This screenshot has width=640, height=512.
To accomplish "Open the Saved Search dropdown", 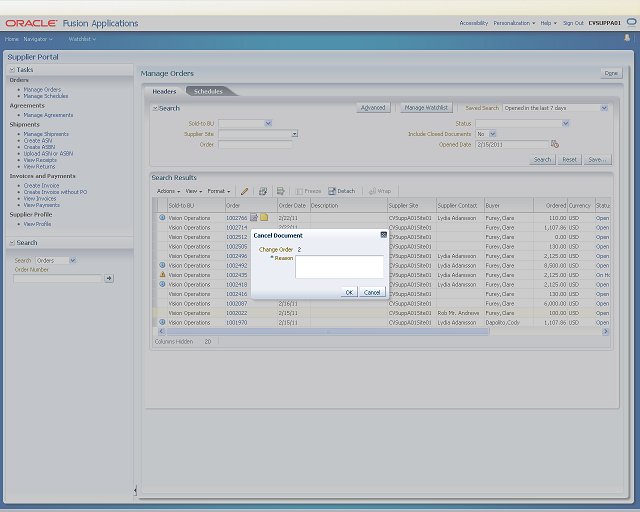I will tap(604, 108).
